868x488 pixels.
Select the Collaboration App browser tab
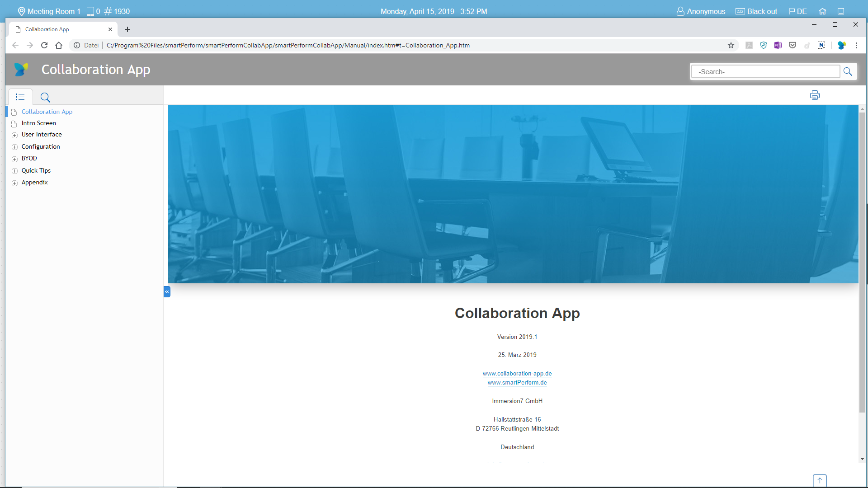pos(63,29)
